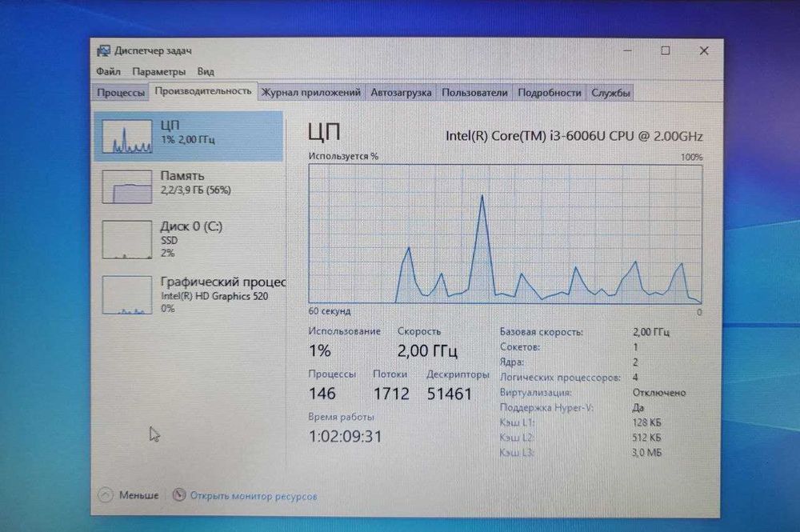Click the Intel(R) HD Graphics 520 entry text

click(214, 296)
